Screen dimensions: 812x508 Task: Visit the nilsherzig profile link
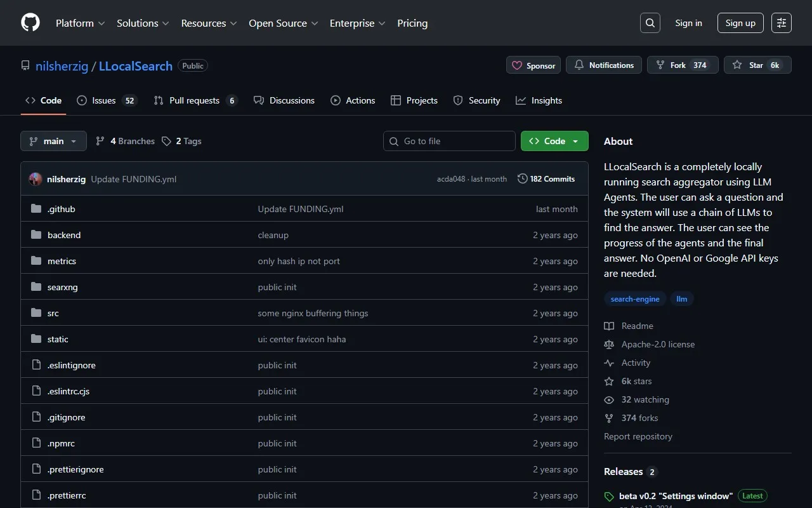coord(62,65)
